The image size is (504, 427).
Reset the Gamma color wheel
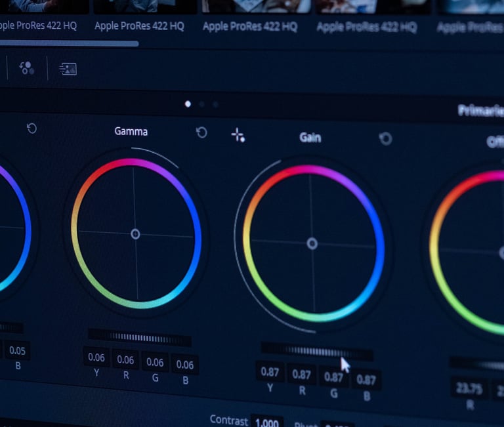[x=201, y=132]
